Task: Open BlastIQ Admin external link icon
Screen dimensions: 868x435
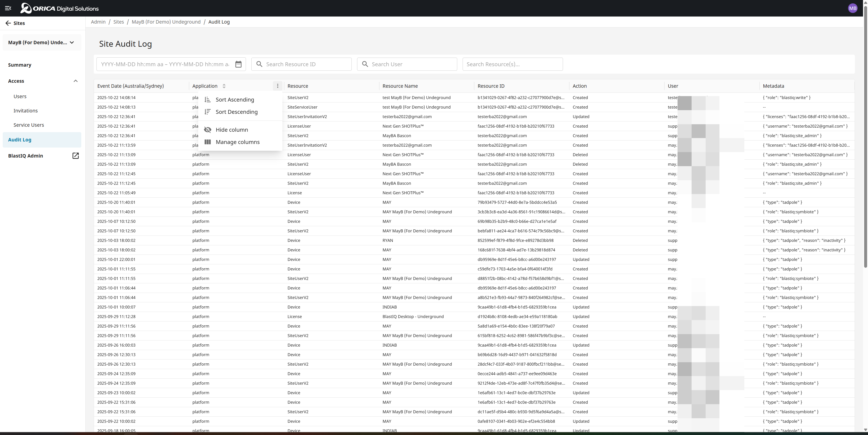Action: (75, 156)
